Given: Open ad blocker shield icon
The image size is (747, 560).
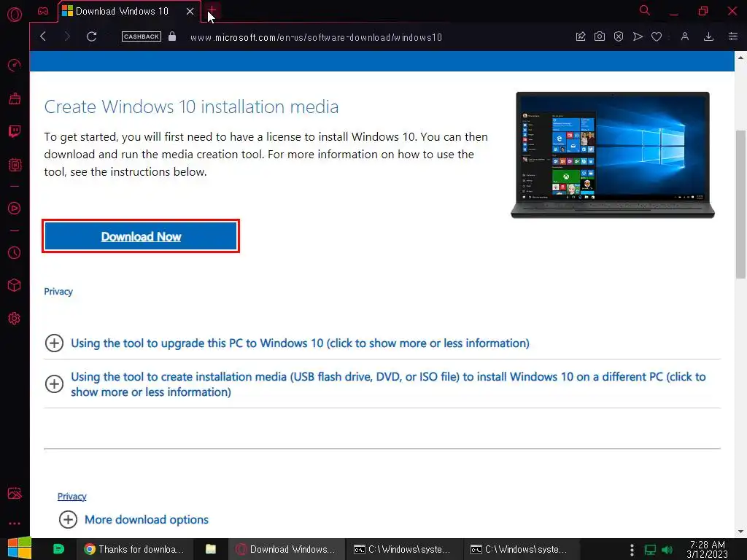Looking at the screenshot, I should pyautogui.click(x=619, y=36).
